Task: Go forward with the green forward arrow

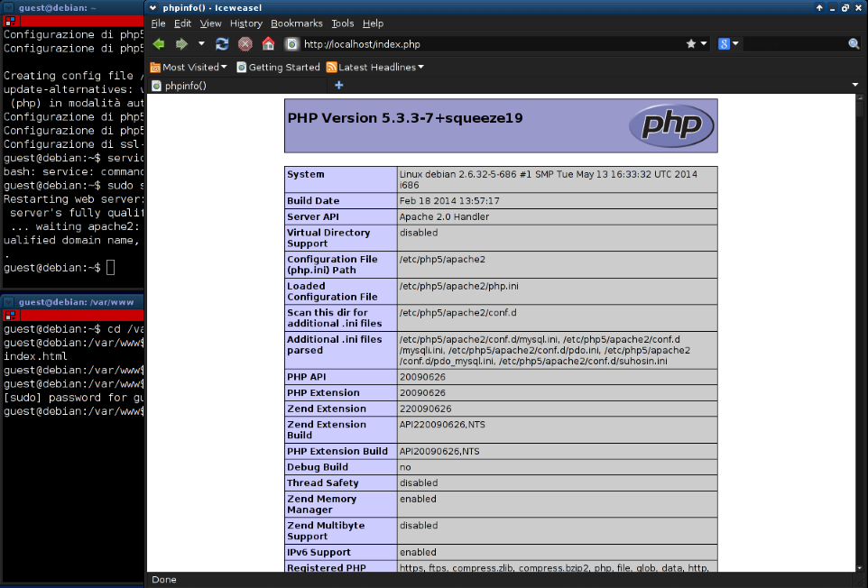Action: click(x=181, y=43)
